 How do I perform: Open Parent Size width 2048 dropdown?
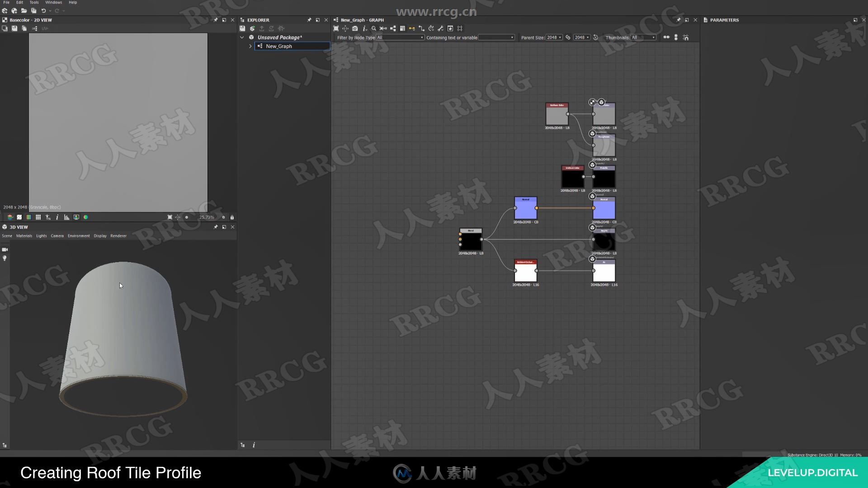554,38
